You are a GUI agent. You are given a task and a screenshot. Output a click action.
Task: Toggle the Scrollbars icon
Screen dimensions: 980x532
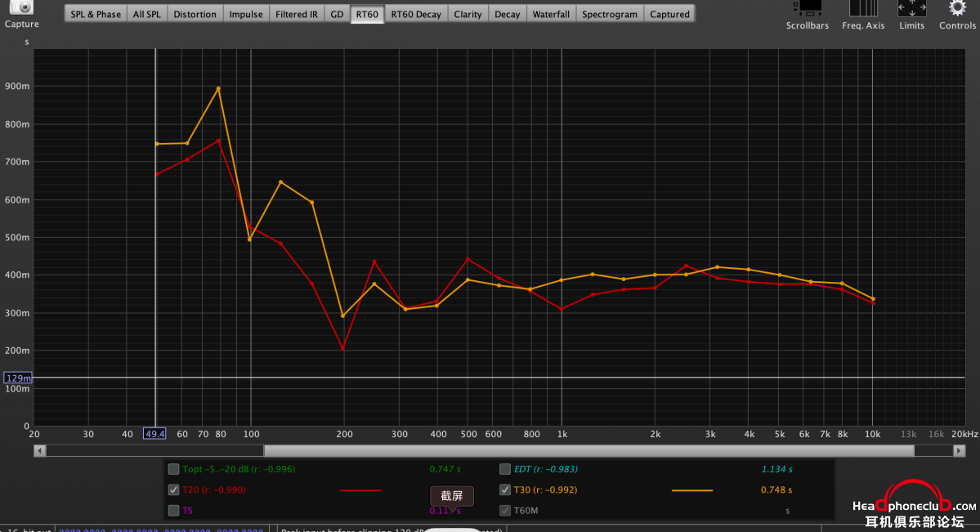tap(807, 8)
